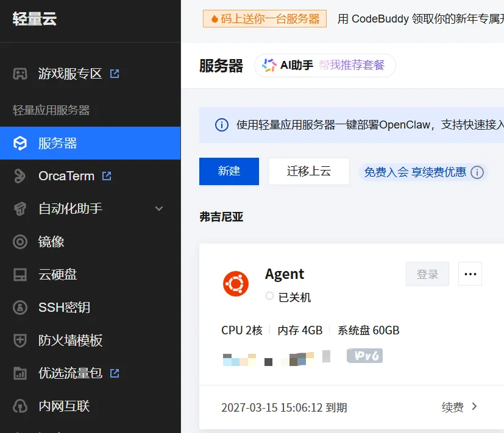Open 优选流量包 sidebar entry
This screenshot has width=504, height=433.
[70, 373]
